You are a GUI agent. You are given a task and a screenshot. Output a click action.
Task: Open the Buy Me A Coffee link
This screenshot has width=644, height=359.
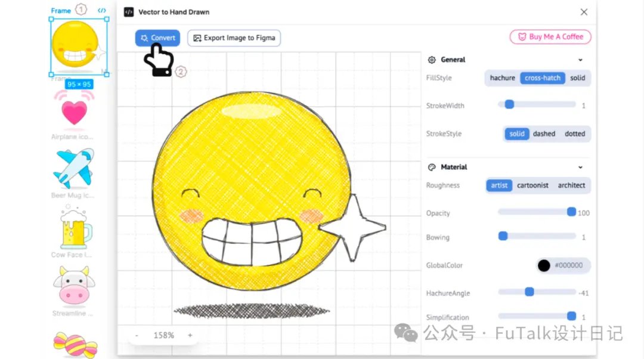pyautogui.click(x=550, y=36)
